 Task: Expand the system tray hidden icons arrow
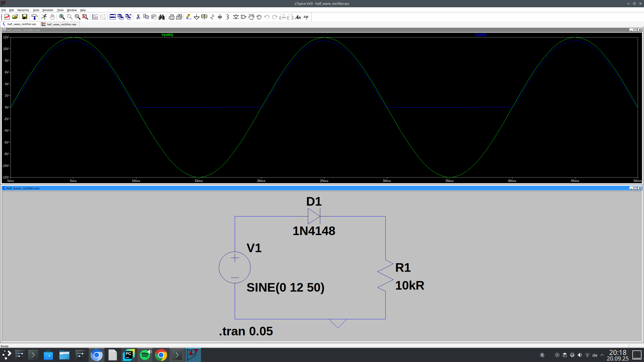click(602, 355)
